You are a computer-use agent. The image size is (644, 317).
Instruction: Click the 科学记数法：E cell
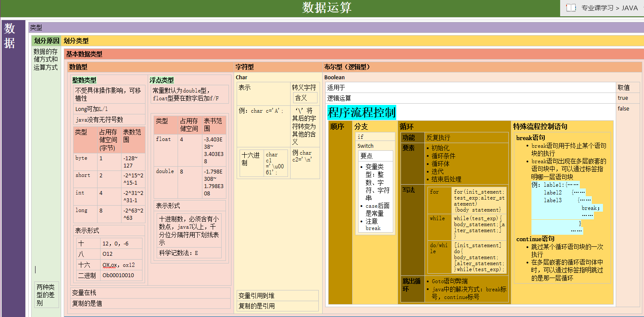(189, 253)
